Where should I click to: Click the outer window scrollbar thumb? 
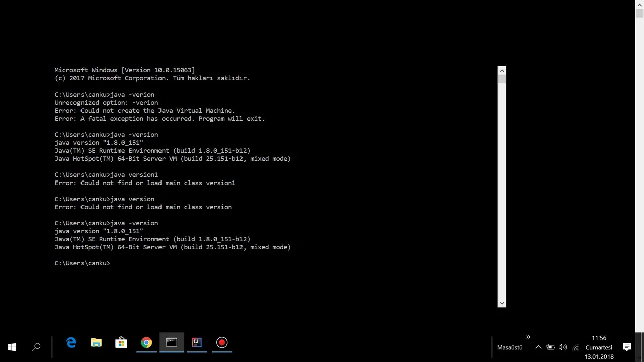coord(640,13)
